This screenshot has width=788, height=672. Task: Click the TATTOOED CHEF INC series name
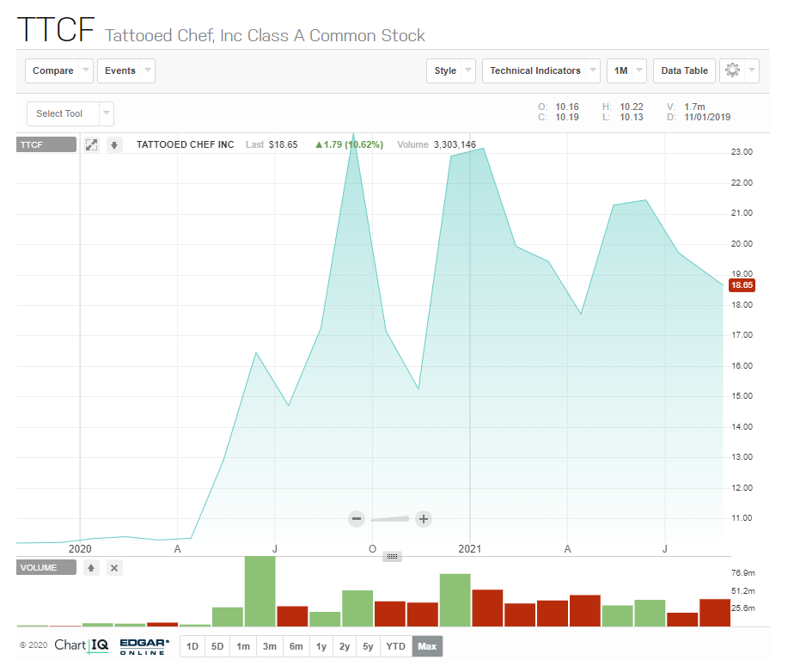click(186, 144)
